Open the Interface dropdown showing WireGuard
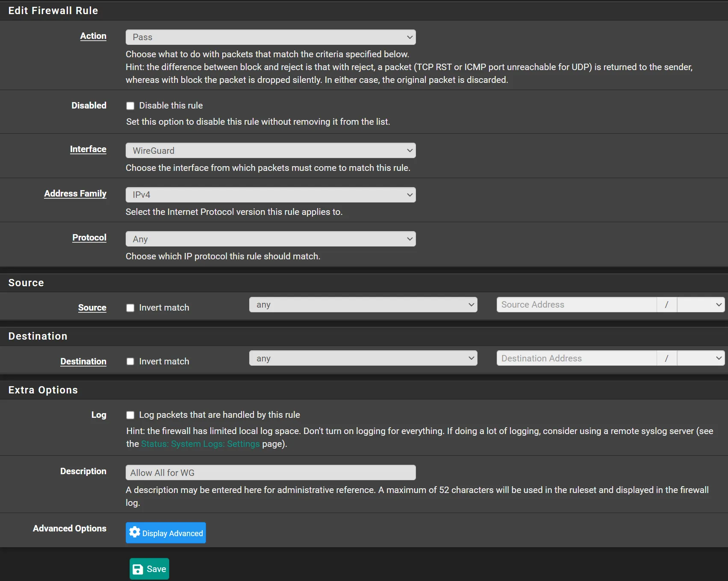Image resolution: width=728 pixels, height=581 pixels. [x=270, y=151]
